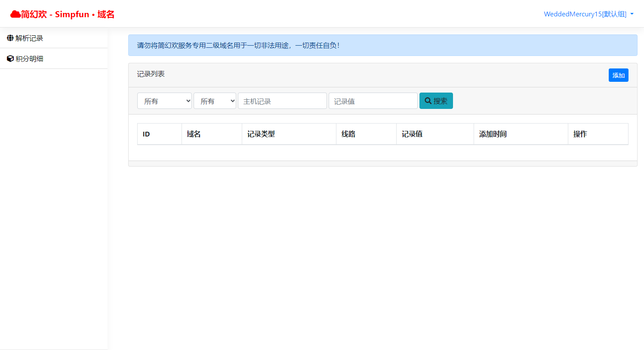The width and height of the screenshot is (644, 350).
Task: Select the 添加时间 column header
Action: tap(493, 134)
